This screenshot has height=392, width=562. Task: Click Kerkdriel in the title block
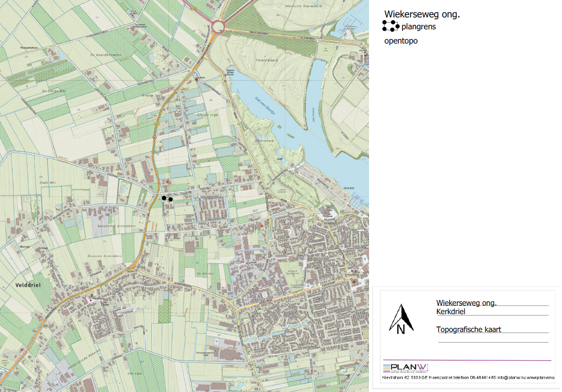tap(451, 312)
